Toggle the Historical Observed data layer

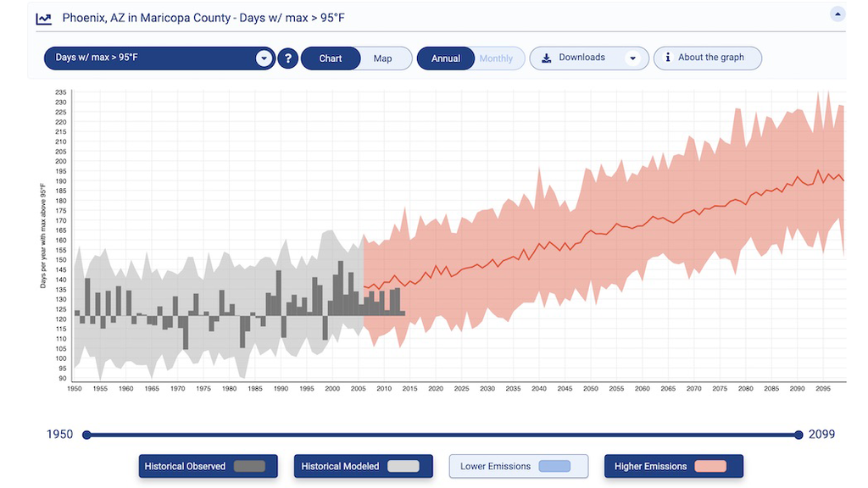point(208,465)
